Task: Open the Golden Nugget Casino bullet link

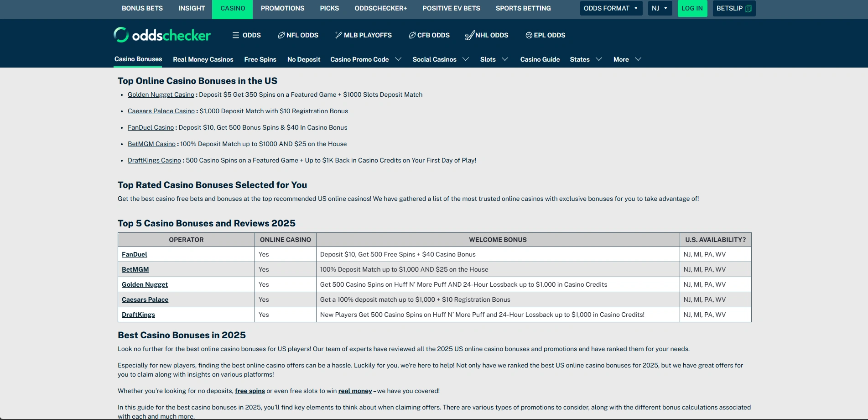Action: (161, 94)
